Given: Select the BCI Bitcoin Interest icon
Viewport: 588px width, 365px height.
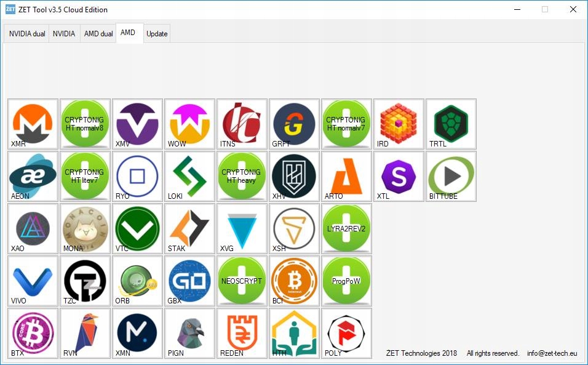Looking at the screenshot, I should 295,281.
